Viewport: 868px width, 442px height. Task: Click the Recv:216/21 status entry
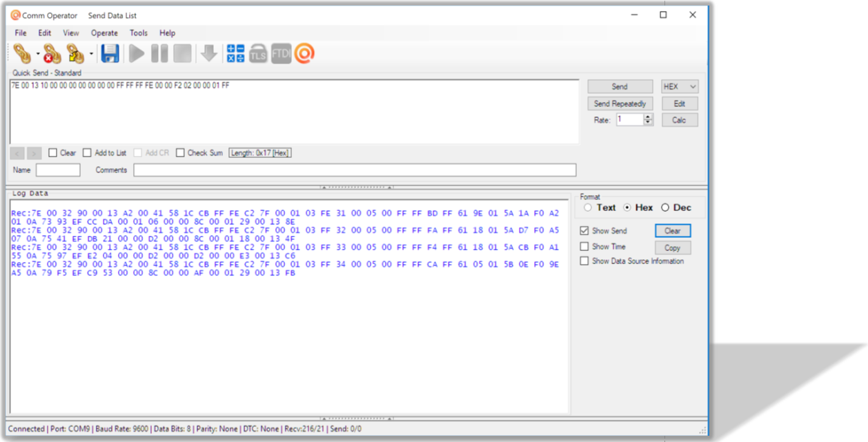(x=305, y=429)
